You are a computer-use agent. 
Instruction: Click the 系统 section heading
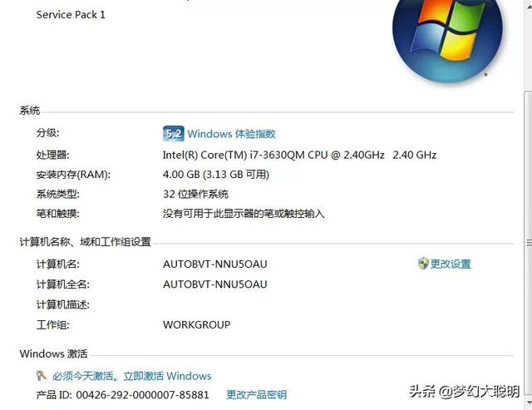pos(30,111)
